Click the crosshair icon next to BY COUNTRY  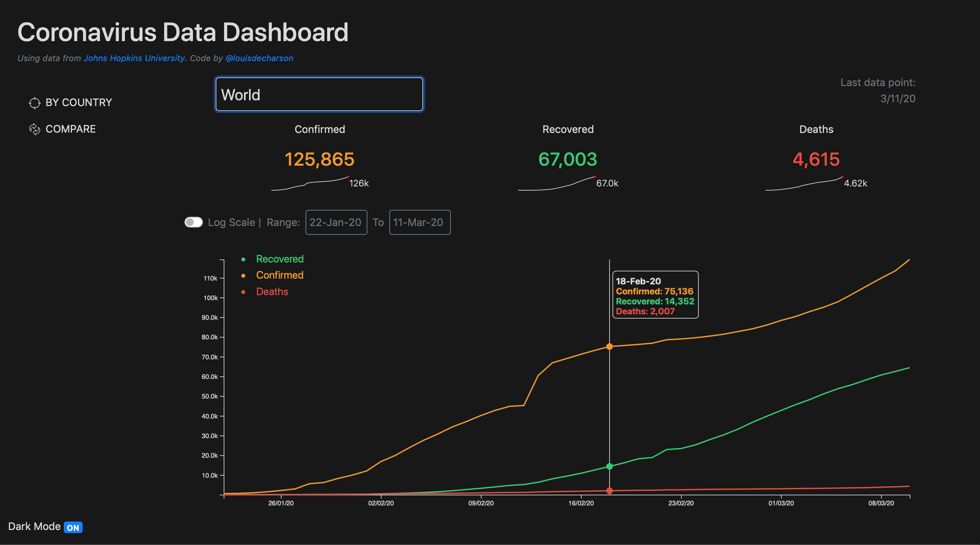[35, 102]
